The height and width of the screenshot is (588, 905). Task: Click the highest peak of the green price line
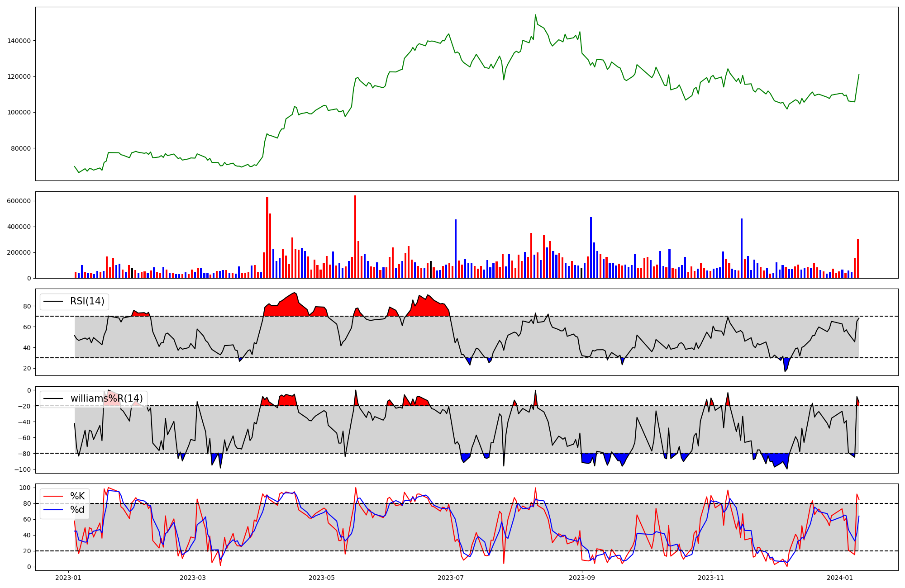[535, 15]
